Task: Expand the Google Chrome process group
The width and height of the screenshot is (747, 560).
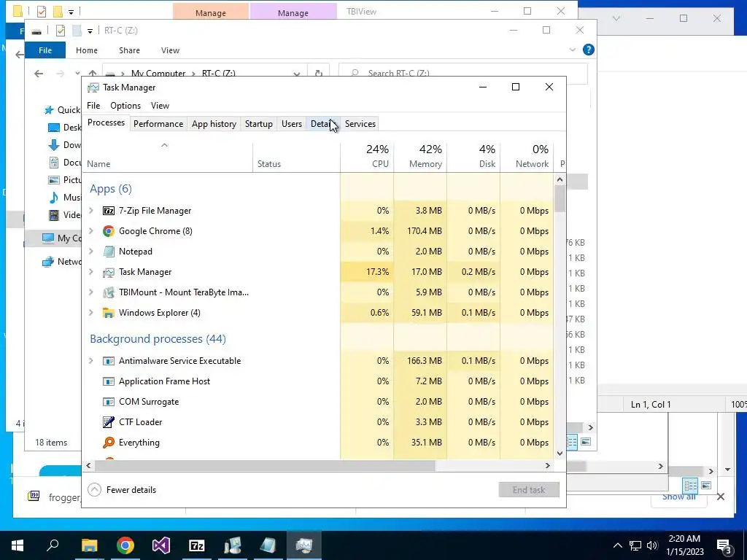Action: (91, 231)
